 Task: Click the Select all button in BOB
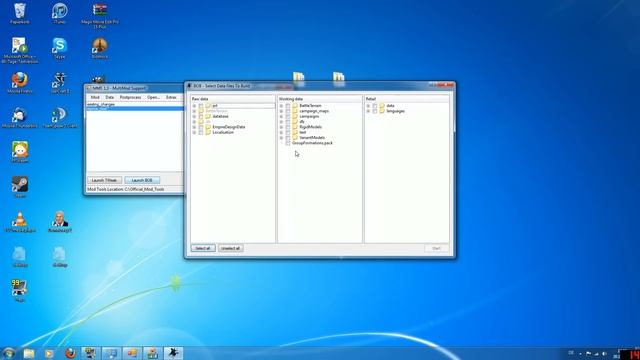pos(203,248)
